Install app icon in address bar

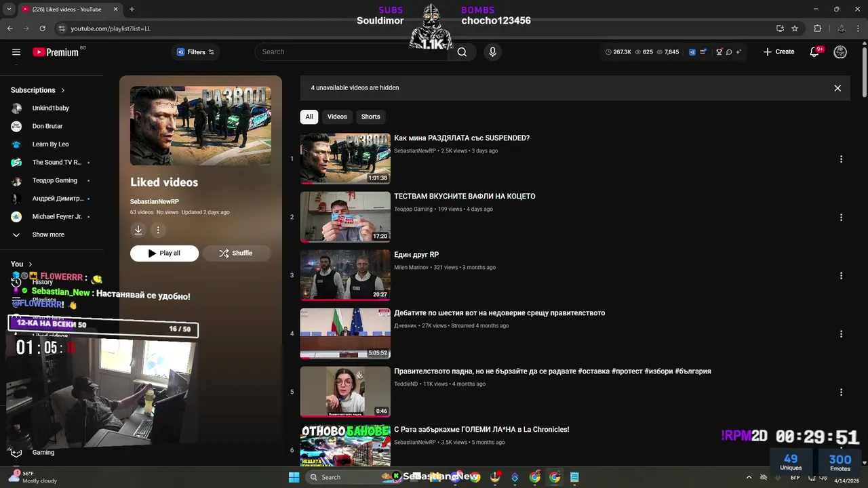point(780,28)
